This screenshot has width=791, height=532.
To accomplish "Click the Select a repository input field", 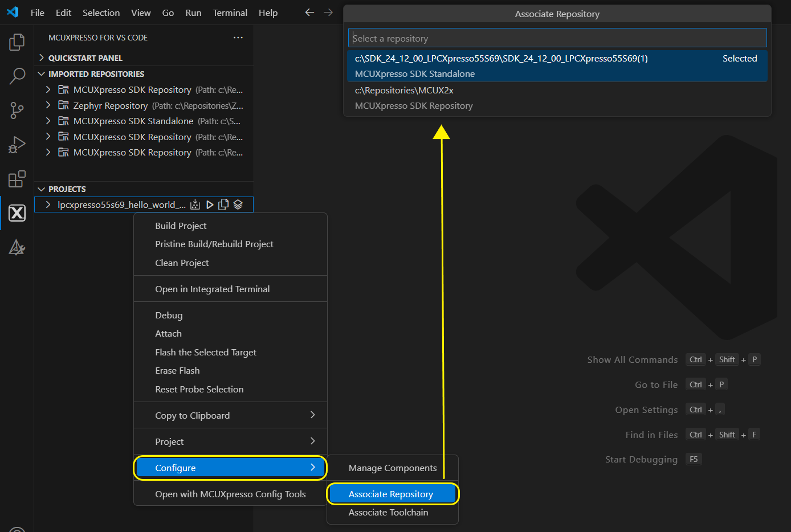I will pos(557,38).
